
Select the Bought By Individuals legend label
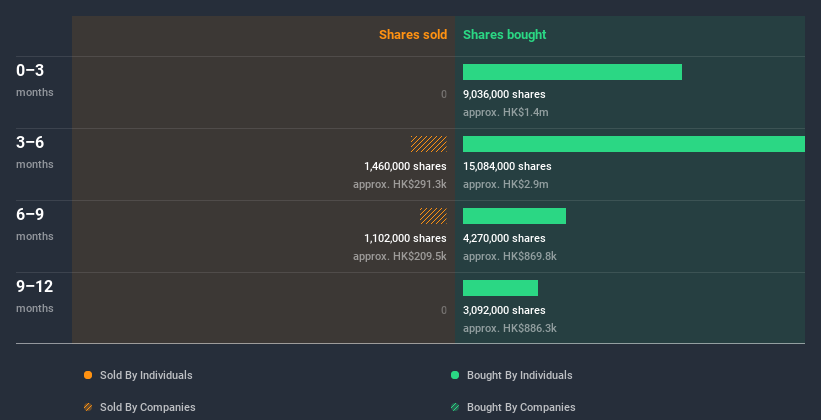[519, 375]
